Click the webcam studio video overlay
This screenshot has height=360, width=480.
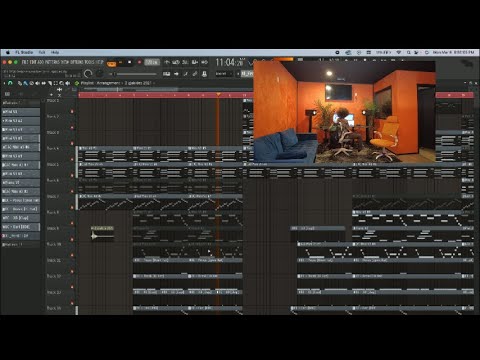coord(344,112)
